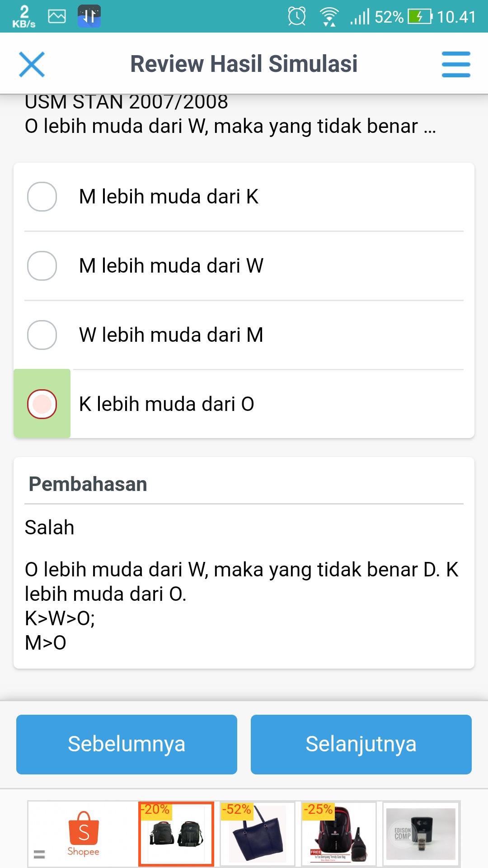
Task: Select radio option W lebih muda dari M
Action: (x=42, y=335)
